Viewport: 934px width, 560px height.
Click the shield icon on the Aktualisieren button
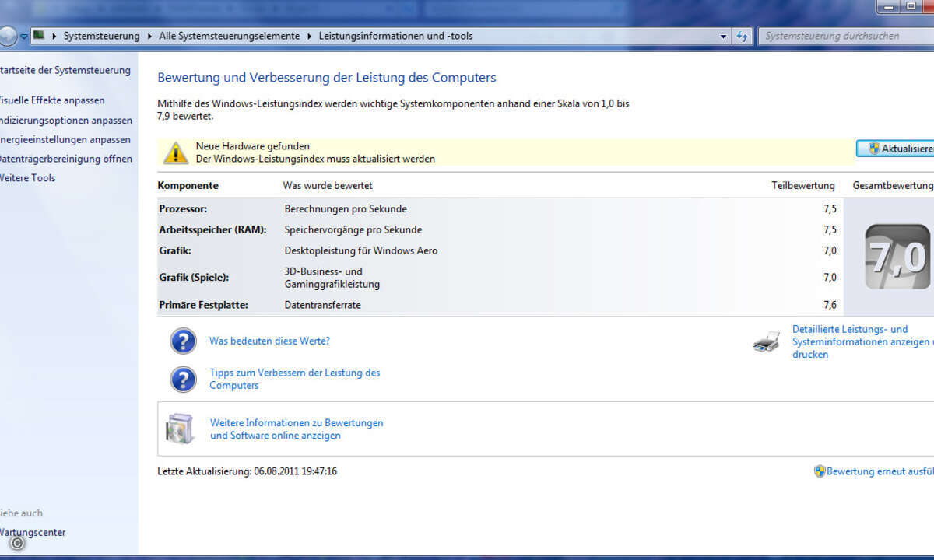click(x=874, y=149)
